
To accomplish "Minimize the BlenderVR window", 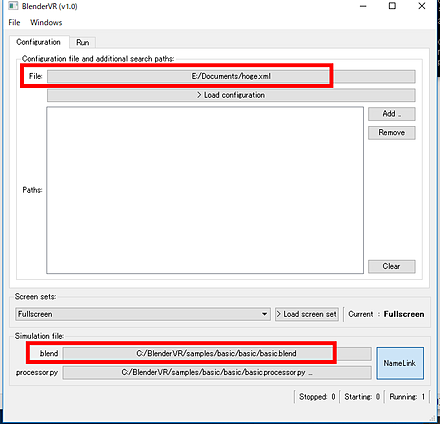I will pyautogui.click(x=363, y=6).
